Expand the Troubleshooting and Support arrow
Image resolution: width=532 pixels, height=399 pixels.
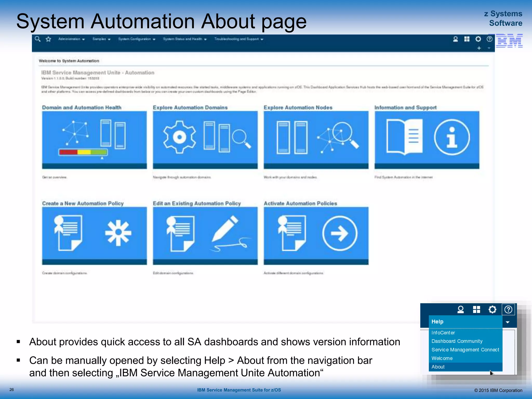pos(262,39)
